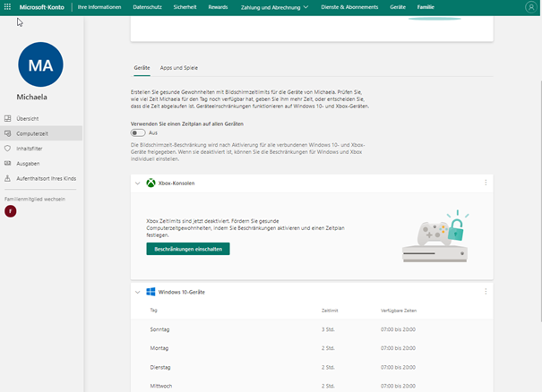Toggle the schedule for all devices switch
The image size is (542, 392).
137,132
